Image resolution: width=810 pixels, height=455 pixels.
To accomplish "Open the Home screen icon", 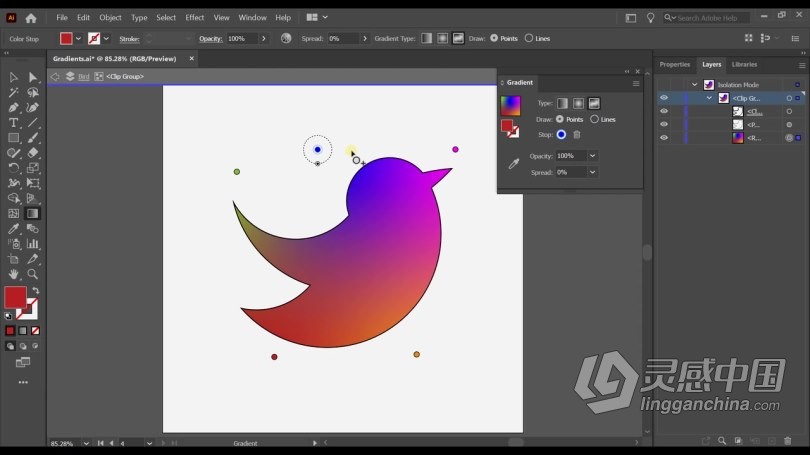I will pyautogui.click(x=31, y=18).
